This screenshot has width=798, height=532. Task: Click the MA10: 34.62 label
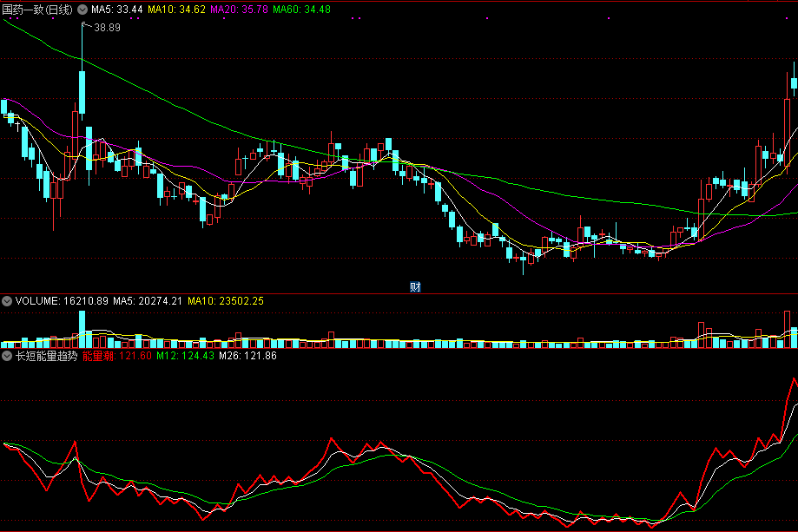176,10
